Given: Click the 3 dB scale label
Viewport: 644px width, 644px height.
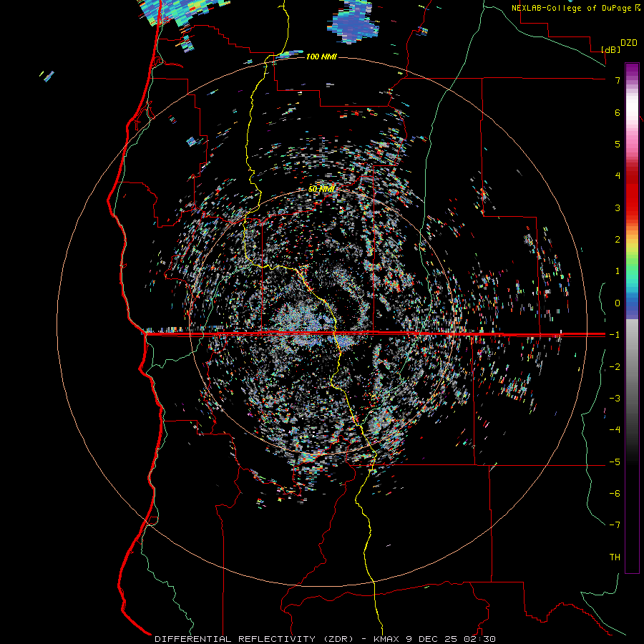Looking at the screenshot, I should tap(618, 208).
